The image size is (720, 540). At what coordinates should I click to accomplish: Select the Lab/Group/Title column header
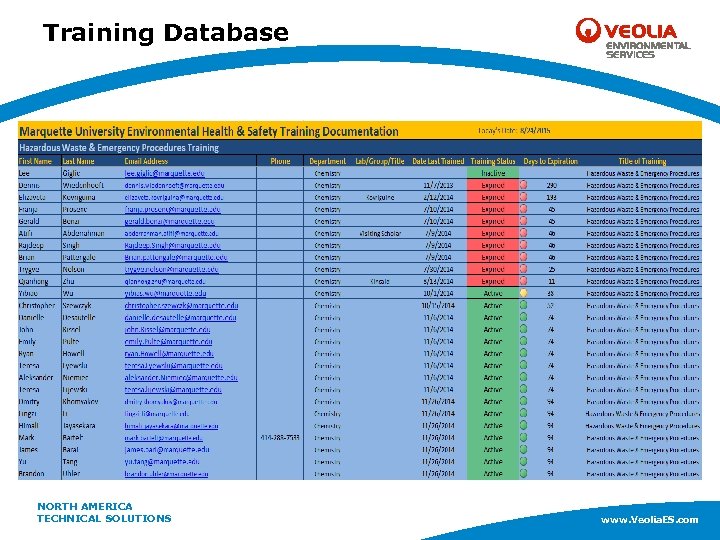pos(380,161)
